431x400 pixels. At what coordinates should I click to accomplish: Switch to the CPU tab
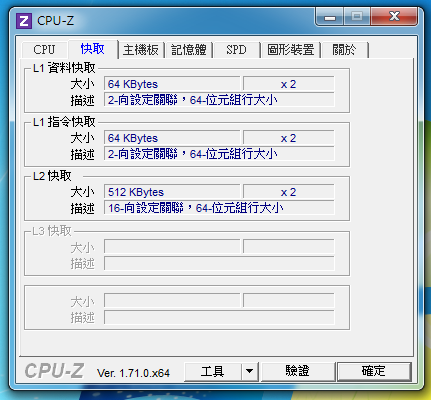tap(45, 50)
